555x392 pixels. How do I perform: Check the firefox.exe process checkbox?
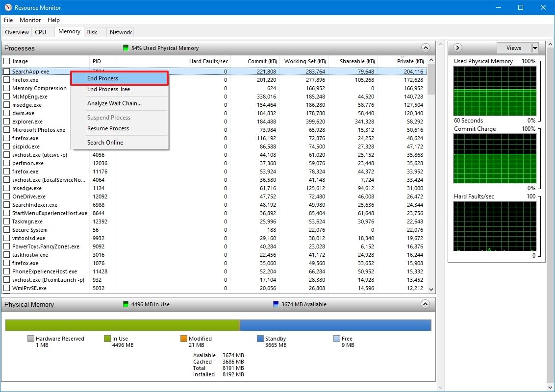[x=6, y=79]
